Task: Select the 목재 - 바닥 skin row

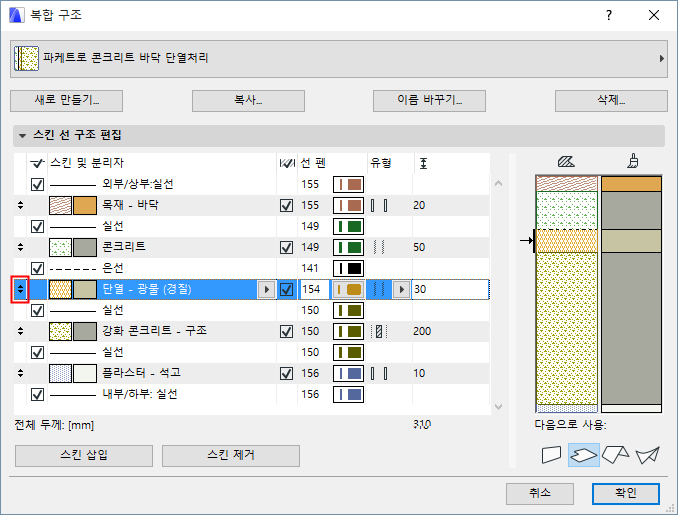Action: (x=252, y=205)
